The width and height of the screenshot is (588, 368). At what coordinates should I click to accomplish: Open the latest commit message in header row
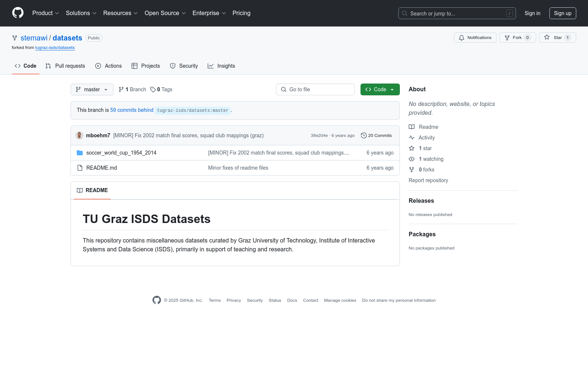pyautogui.click(x=189, y=135)
